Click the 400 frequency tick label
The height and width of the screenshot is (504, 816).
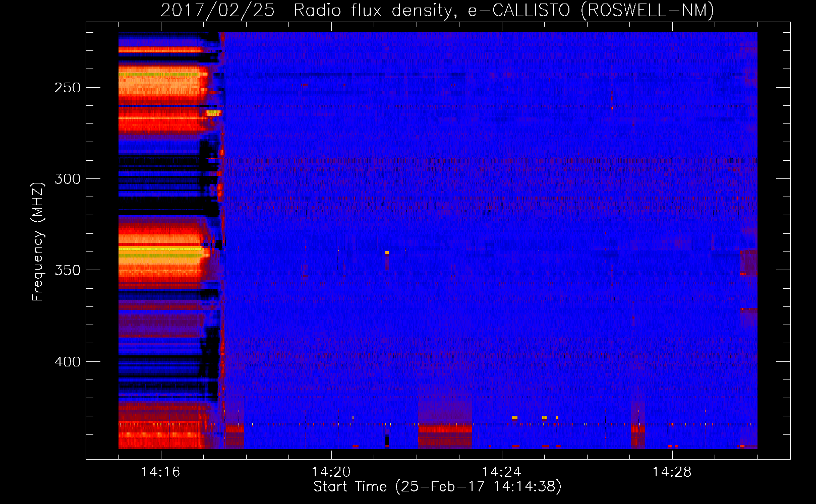68,362
